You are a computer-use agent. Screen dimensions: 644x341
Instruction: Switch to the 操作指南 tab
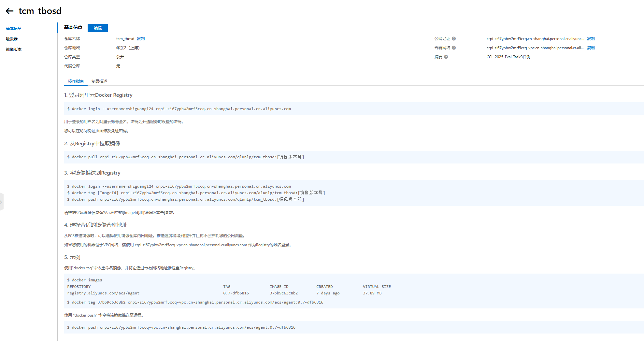point(76,81)
